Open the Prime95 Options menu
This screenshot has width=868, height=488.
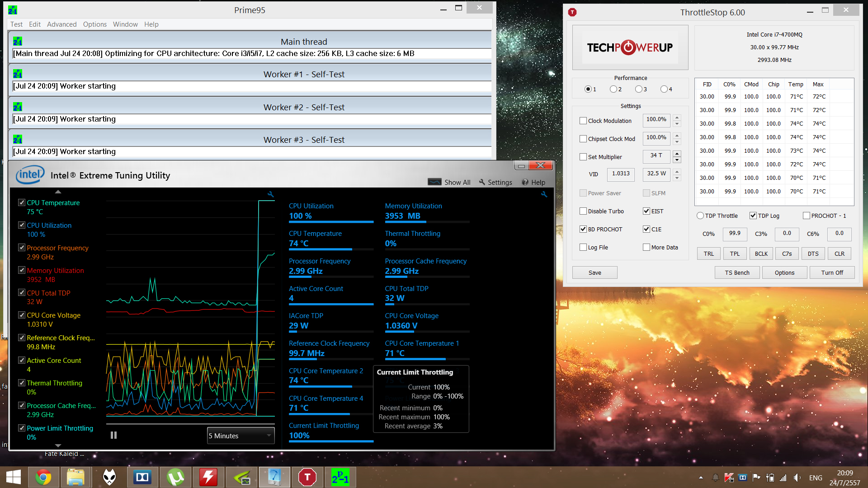point(95,24)
